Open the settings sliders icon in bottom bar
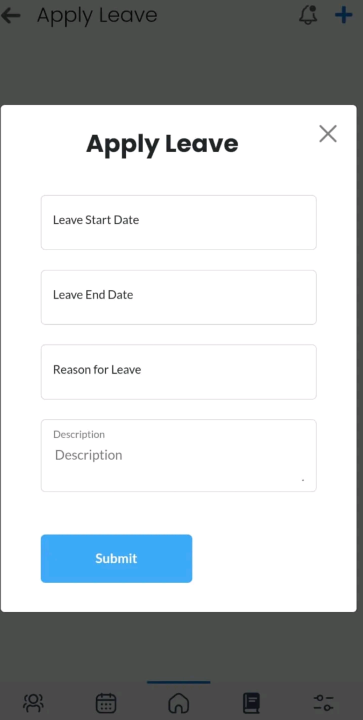 (324, 703)
